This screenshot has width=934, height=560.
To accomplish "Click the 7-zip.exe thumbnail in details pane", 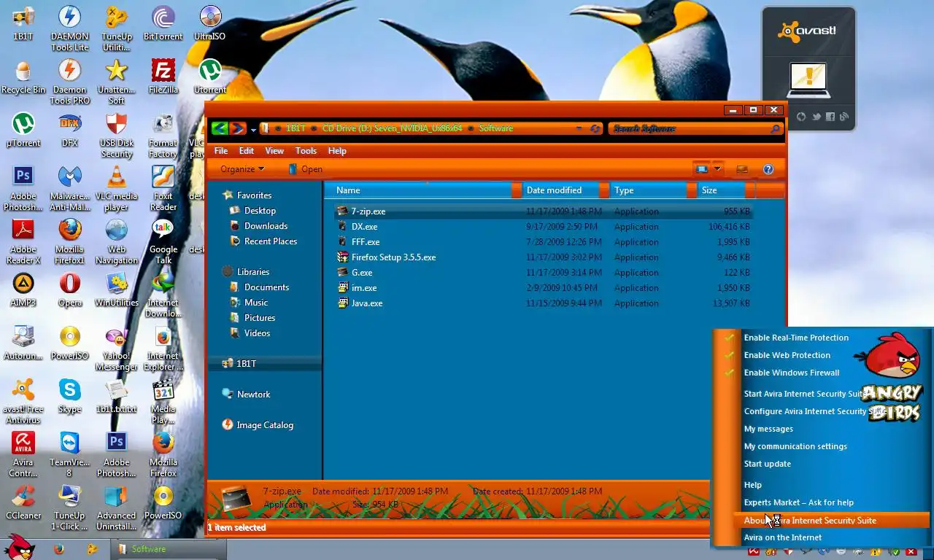I will click(236, 498).
